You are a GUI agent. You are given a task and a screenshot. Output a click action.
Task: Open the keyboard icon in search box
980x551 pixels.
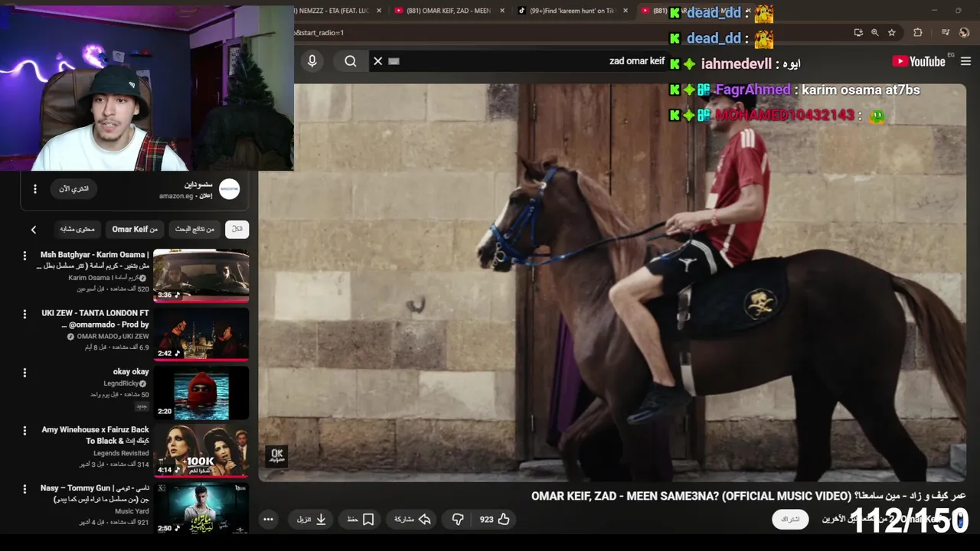pyautogui.click(x=394, y=61)
